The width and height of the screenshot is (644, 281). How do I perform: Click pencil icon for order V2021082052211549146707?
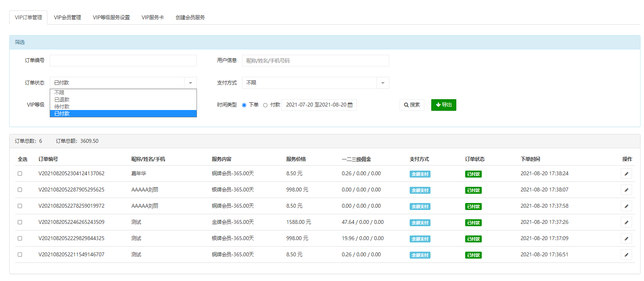pos(626,255)
